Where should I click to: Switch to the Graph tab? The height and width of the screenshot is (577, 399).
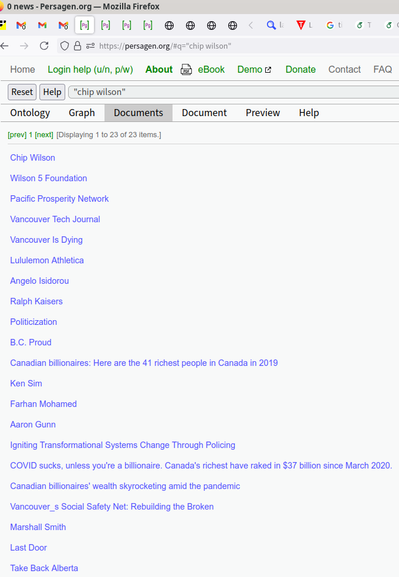82,113
